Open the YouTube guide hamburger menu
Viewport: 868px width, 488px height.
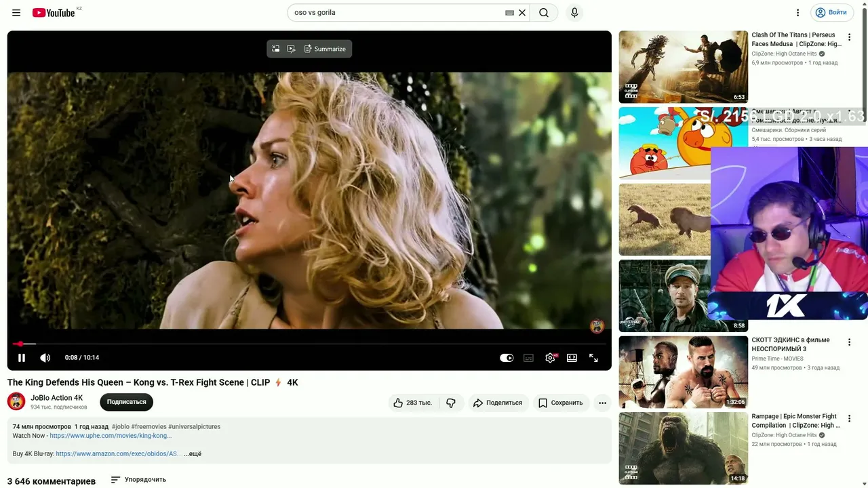click(x=16, y=13)
